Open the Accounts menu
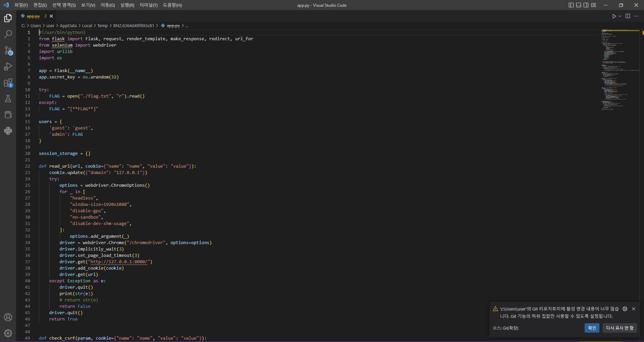Image resolution: width=644 pixels, height=342 pixels. pos(8,317)
